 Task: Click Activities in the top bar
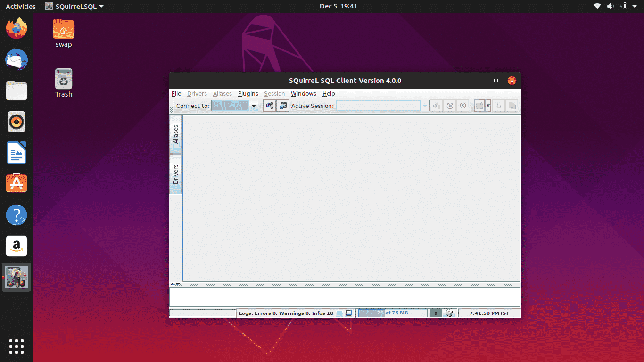pyautogui.click(x=20, y=6)
